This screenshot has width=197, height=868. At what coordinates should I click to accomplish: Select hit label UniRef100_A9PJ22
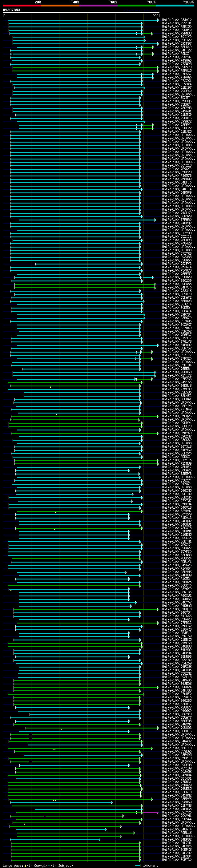[177, 40]
